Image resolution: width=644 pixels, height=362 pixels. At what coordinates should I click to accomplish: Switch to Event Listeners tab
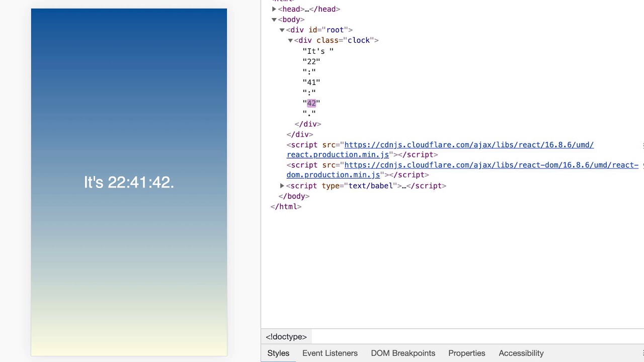click(x=330, y=353)
